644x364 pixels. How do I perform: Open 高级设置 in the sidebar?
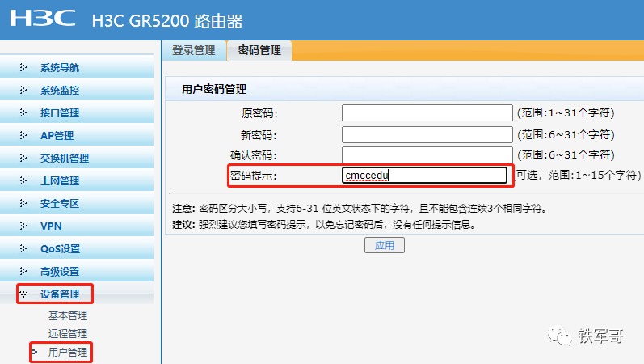pyautogui.click(x=60, y=272)
